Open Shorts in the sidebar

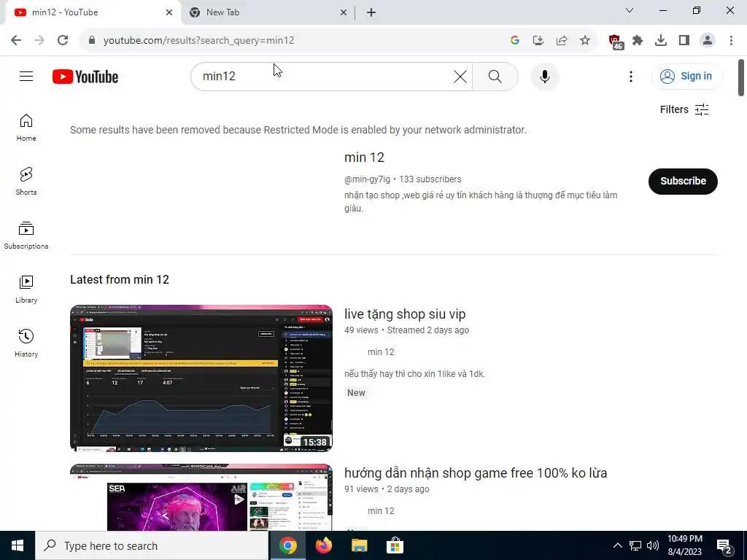(x=26, y=182)
